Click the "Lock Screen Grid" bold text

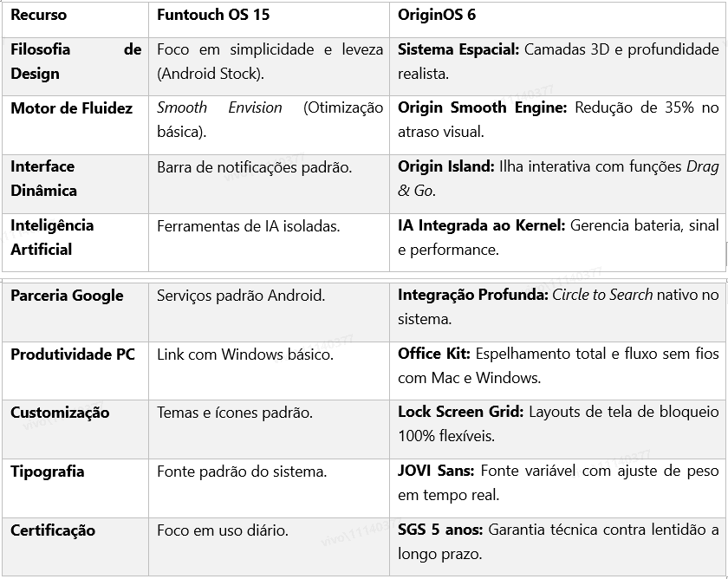[460, 413]
